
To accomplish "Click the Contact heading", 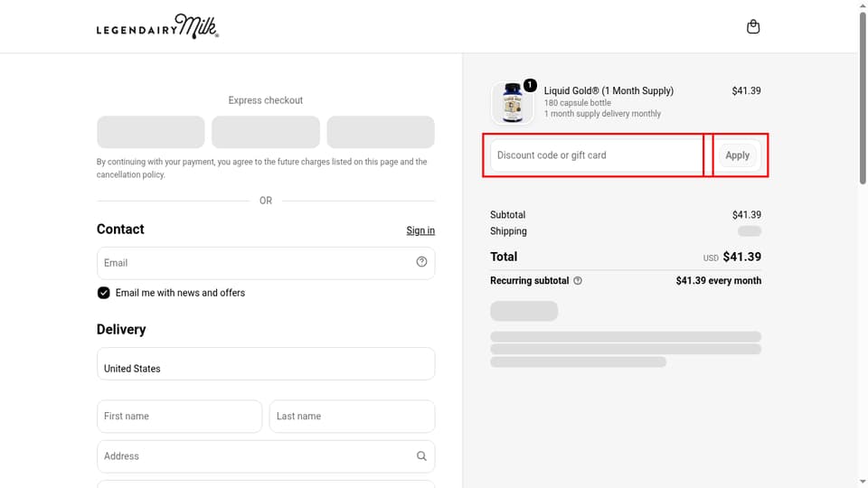I will (120, 229).
